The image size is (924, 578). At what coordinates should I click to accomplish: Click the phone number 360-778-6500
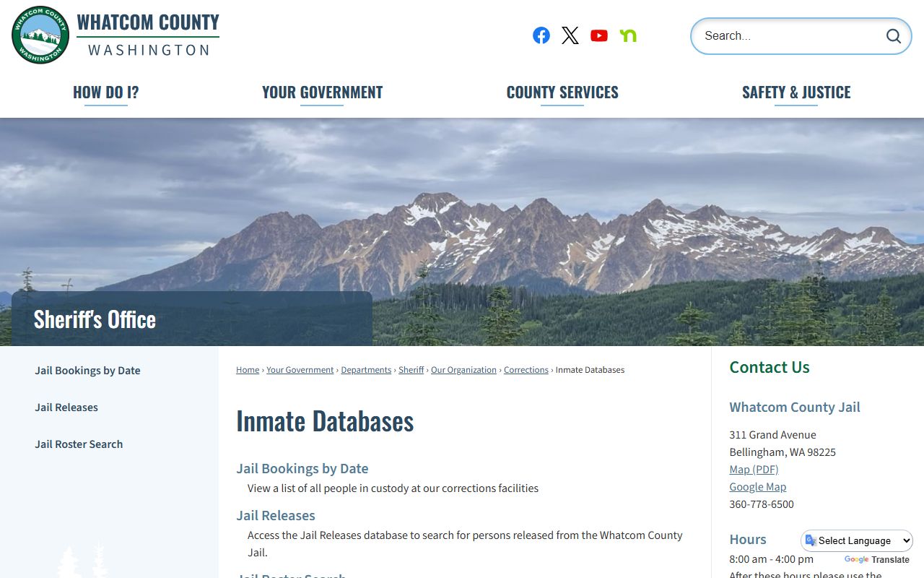[x=762, y=504]
